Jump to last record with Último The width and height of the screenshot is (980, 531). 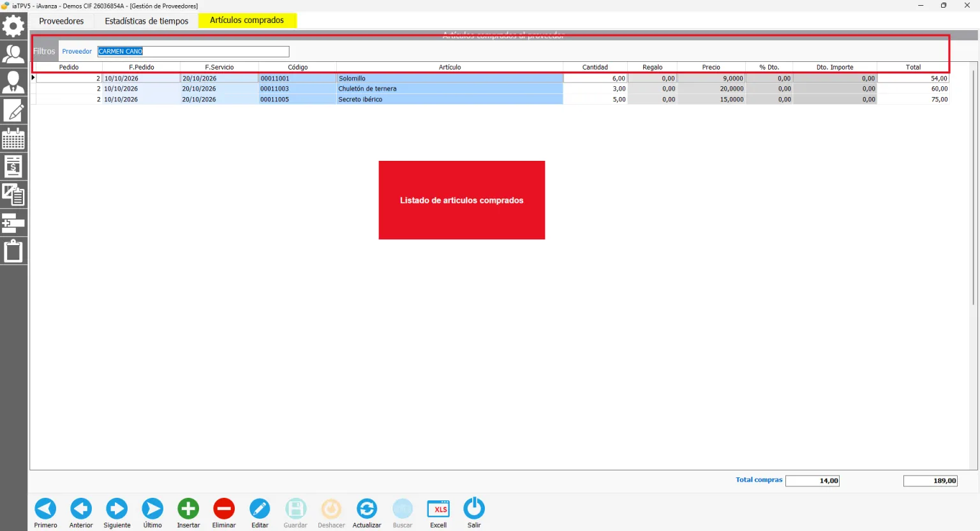pos(152,513)
